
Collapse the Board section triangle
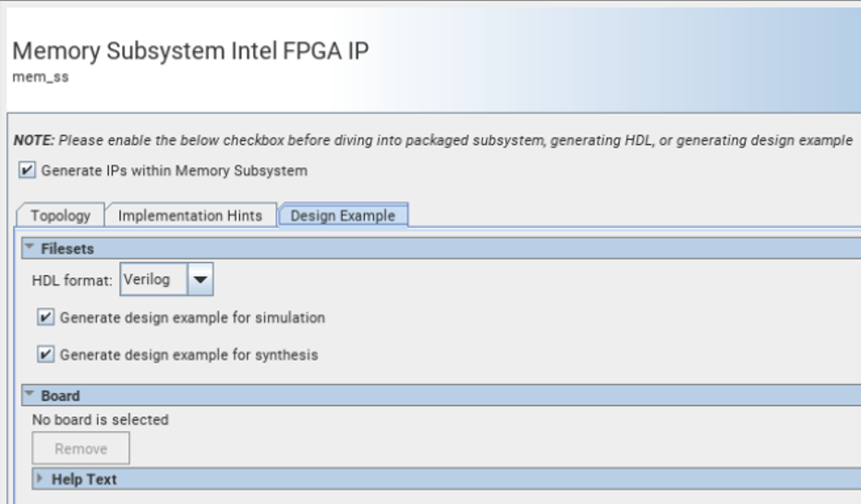30,396
